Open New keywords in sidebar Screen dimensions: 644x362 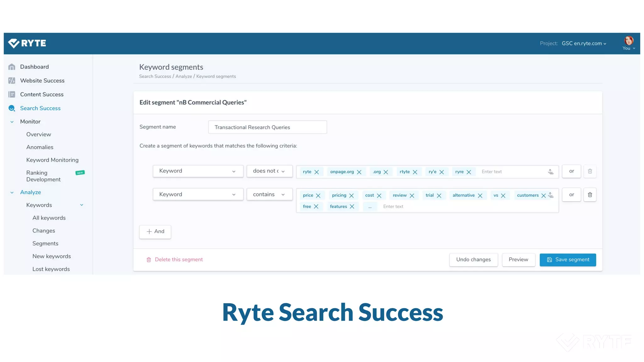click(x=52, y=256)
